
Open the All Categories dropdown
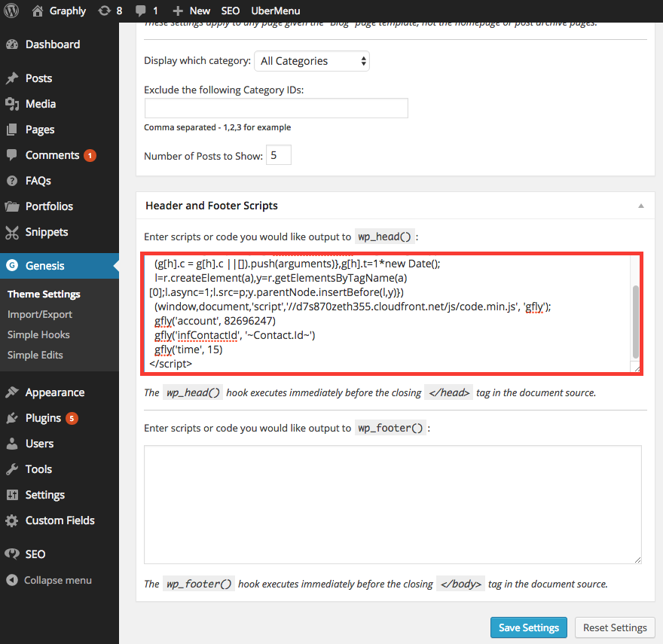(312, 61)
